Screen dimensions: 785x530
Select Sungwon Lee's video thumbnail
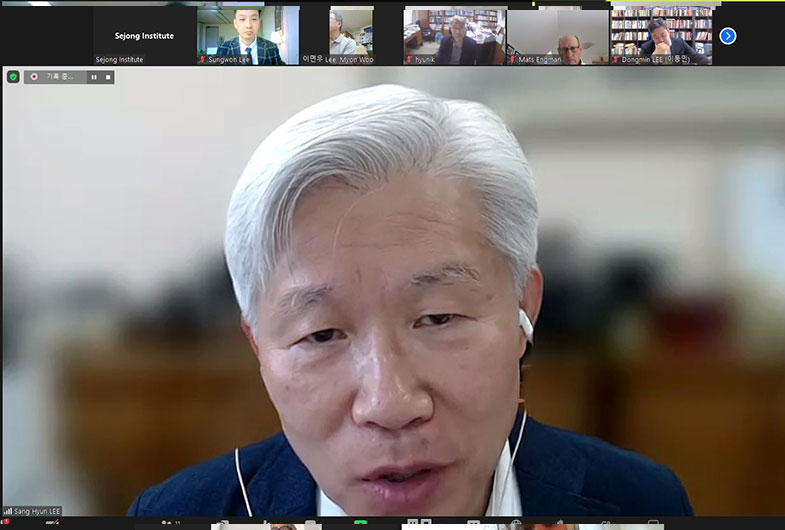pyautogui.click(x=248, y=34)
